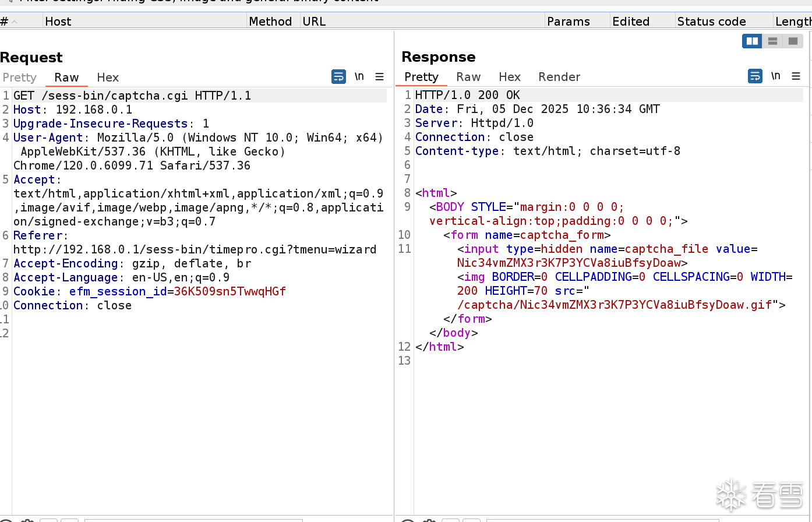Switch Request view to Pretty tab
Image resolution: width=812 pixels, height=522 pixels.
(20, 77)
